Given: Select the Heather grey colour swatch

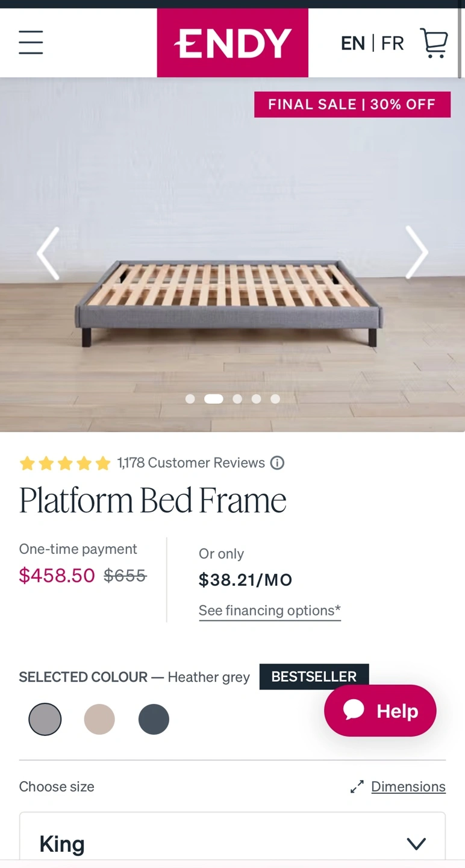Looking at the screenshot, I should [45, 719].
